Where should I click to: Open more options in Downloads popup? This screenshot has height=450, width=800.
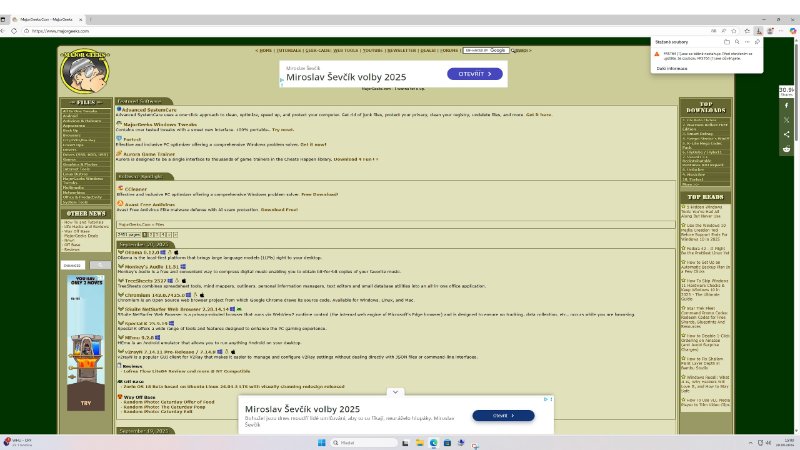[x=745, y=42]
